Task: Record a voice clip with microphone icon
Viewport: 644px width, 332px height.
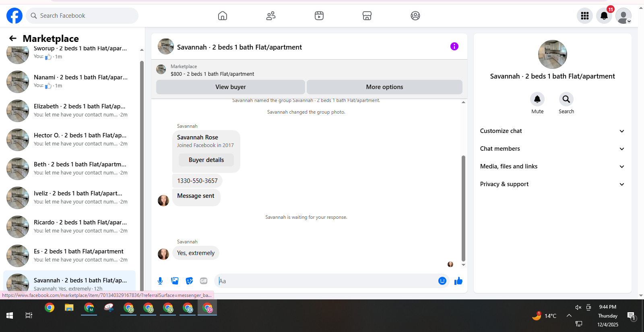Action: [x=160, y=281]
